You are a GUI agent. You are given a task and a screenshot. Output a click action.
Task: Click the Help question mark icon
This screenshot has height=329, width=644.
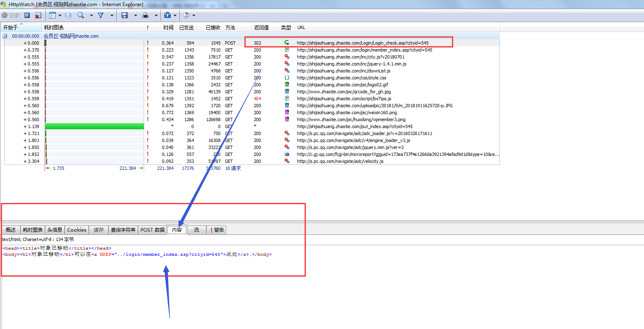186,15
